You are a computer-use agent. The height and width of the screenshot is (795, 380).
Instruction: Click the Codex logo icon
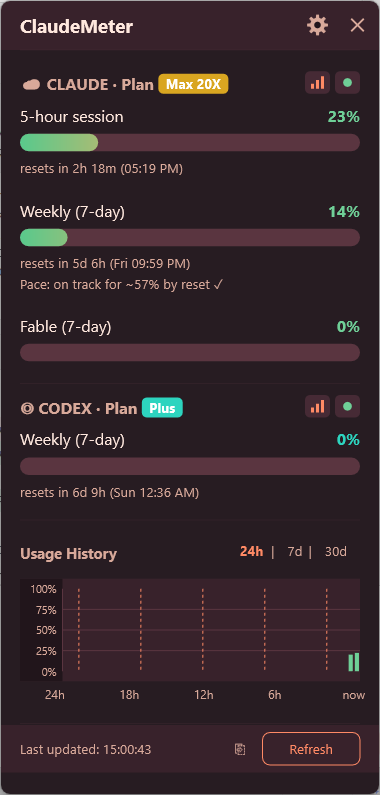[26, 409]
